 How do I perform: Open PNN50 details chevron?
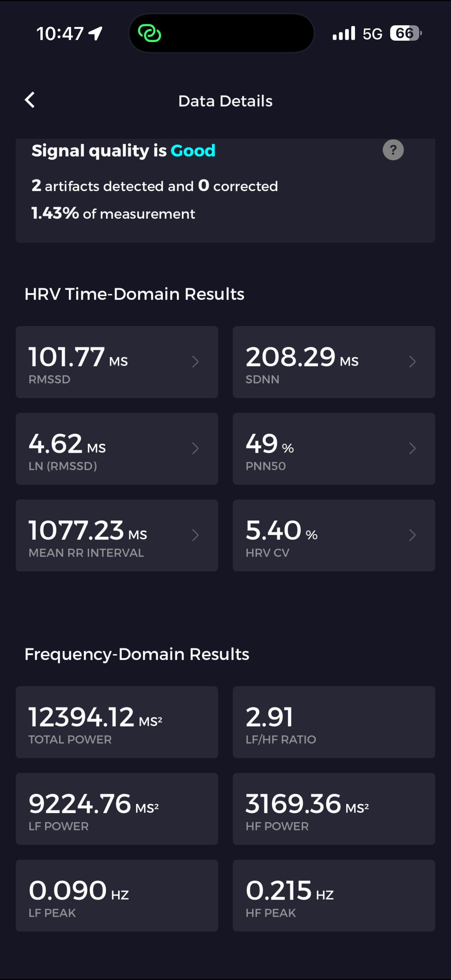(412, 448)
